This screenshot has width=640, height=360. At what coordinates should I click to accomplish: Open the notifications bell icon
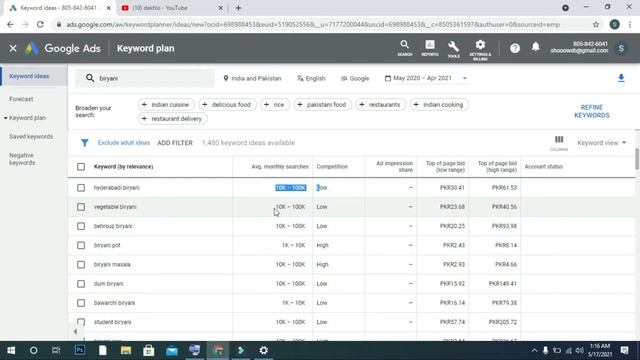point(536,47)
